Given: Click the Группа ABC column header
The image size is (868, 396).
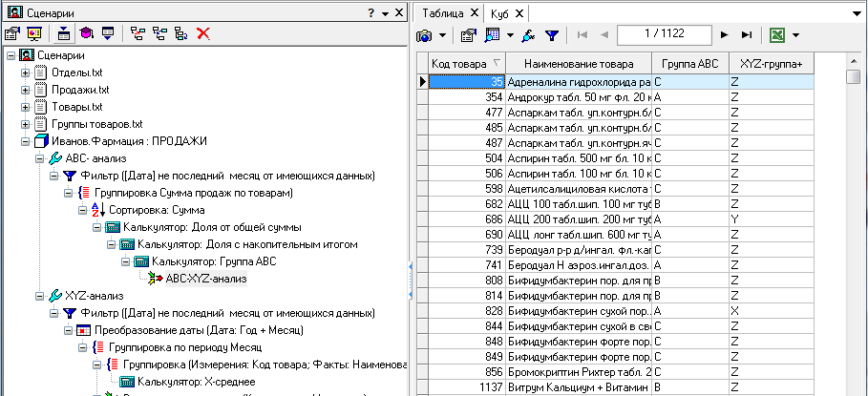Looking at the screenshot, I should (688, 64).
